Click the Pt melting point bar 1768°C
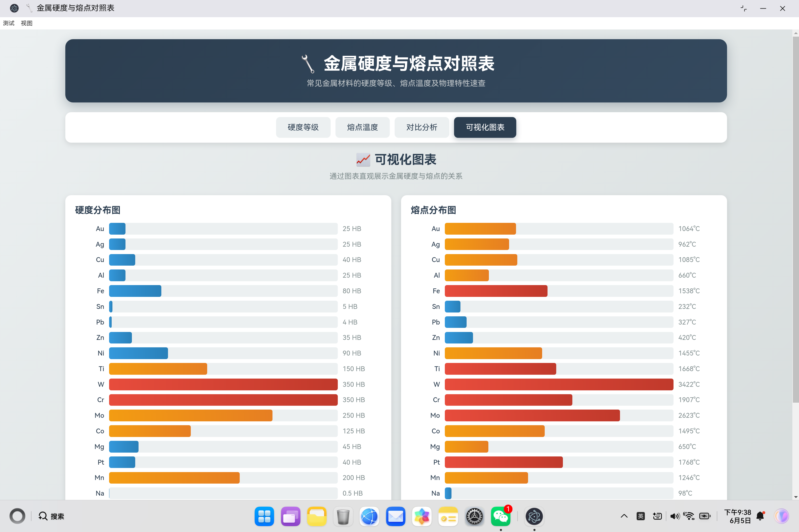 click(x=504, y=462)
